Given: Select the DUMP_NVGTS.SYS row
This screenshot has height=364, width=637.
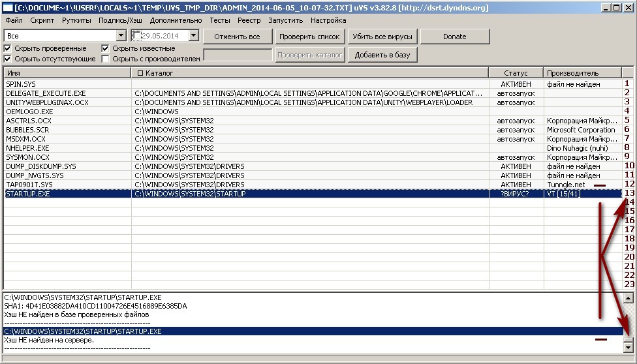Looking at the screenshot, I should click(313, 175).
